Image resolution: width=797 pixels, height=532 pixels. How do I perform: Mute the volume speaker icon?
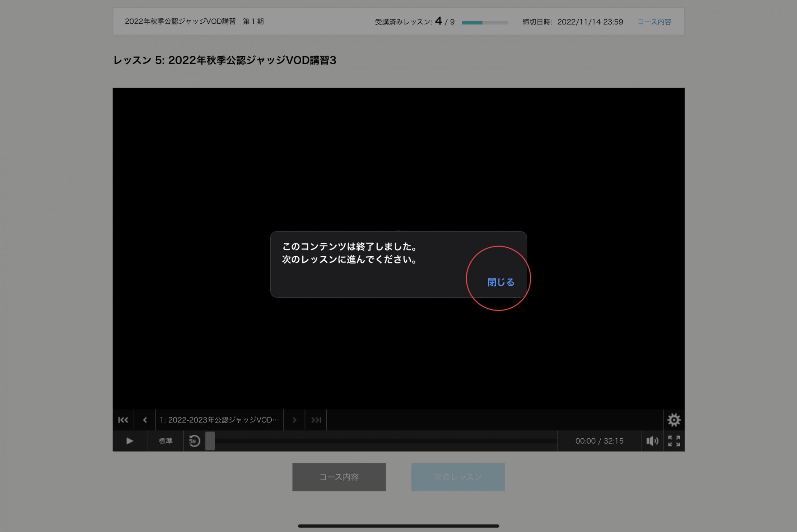(x=652, y=441)
